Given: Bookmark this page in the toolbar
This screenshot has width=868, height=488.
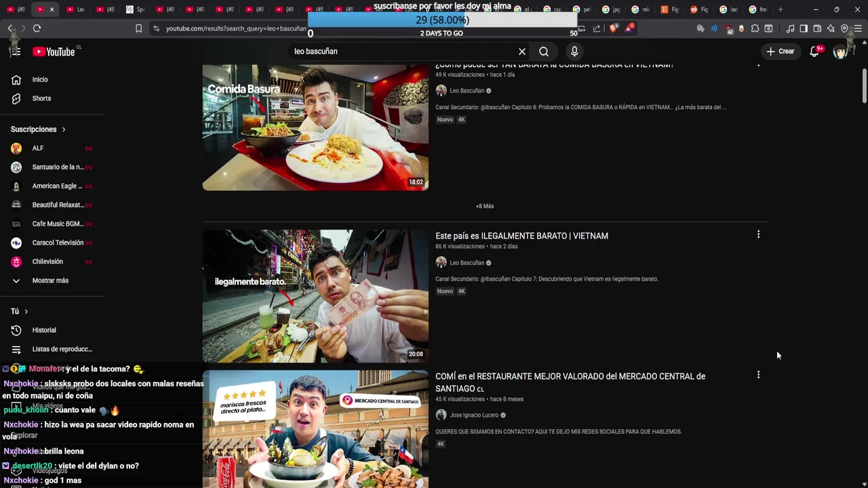Looking at the screenshot, I should [138, 28].
